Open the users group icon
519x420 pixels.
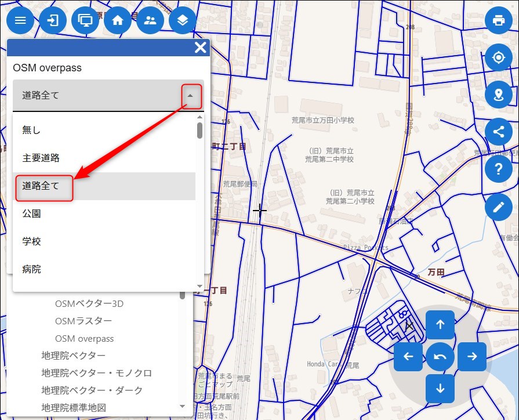(x=150, y=20)
